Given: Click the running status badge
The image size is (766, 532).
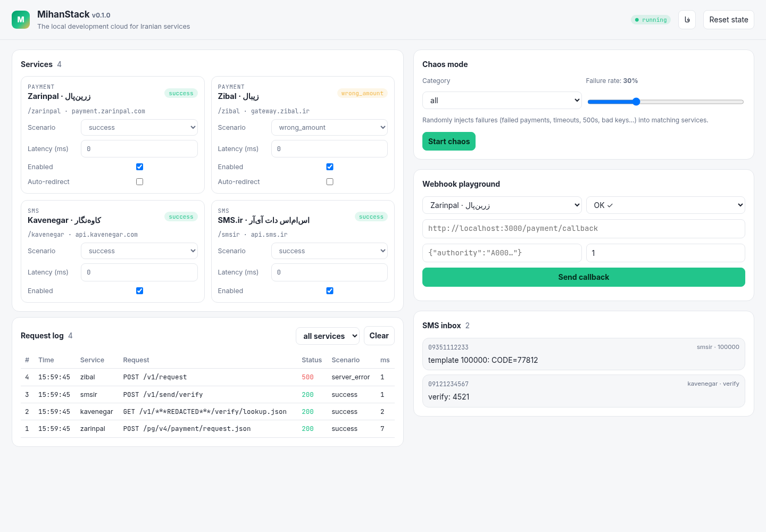Looking at the screenshot, I should tap(651, 20).
